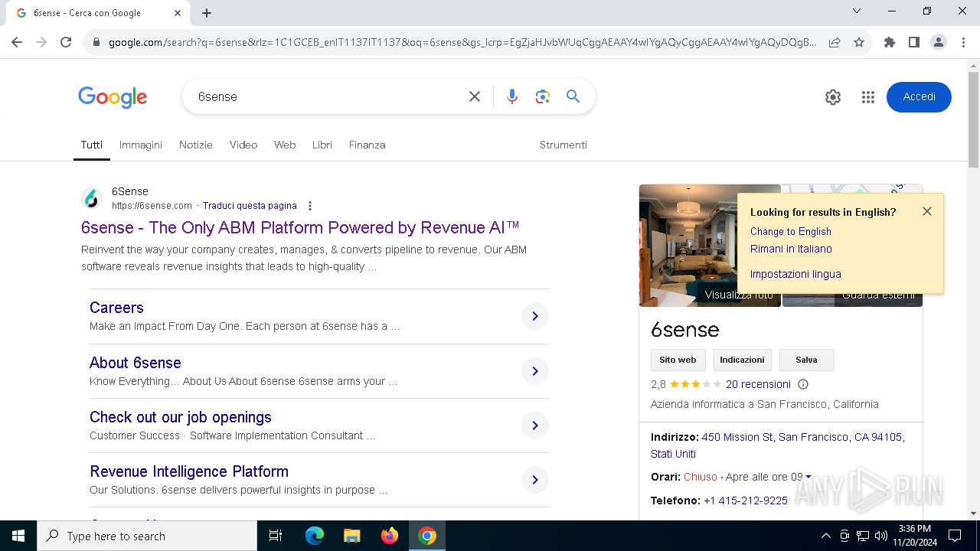Screen dimensions: 980x551
Task: Click Traduci questa pagina link
Action: pos(250,206)
